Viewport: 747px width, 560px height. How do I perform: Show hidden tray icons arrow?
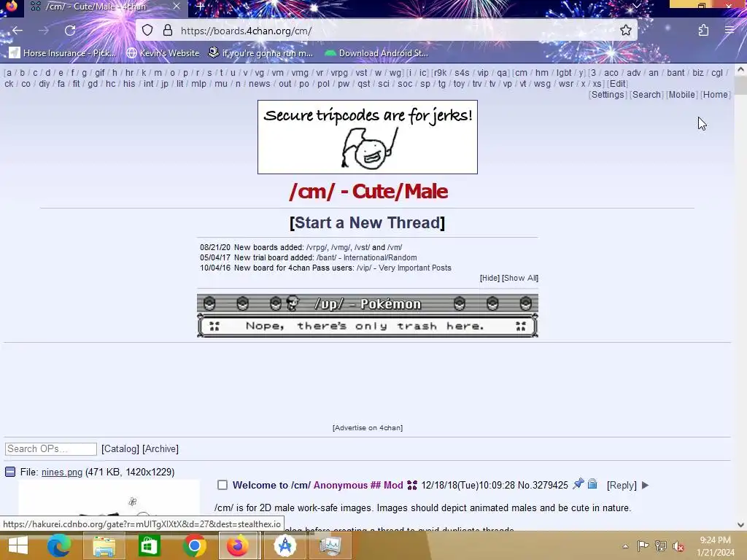click(625, 546)
